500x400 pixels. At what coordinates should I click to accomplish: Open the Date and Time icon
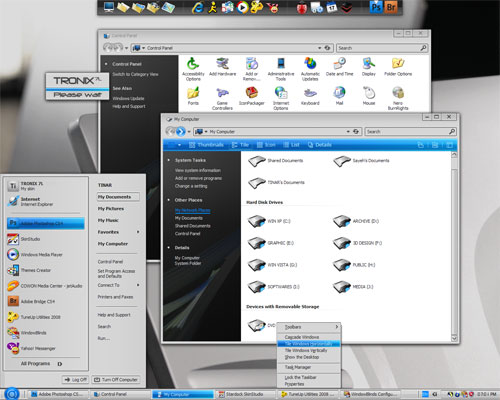tap(339, 67)
